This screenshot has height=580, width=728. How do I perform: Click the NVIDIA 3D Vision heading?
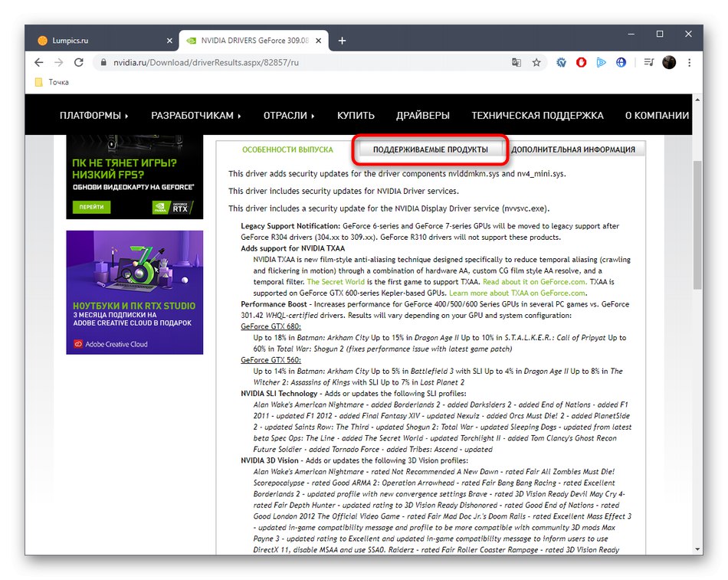270,460
